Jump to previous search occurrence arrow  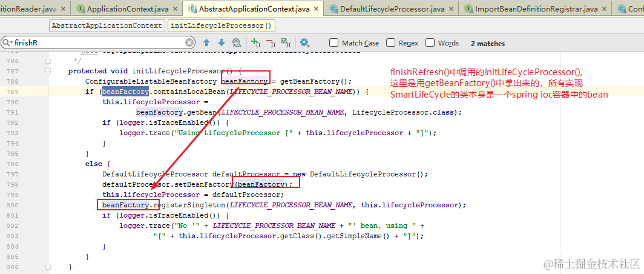click(x=206, y=42)
